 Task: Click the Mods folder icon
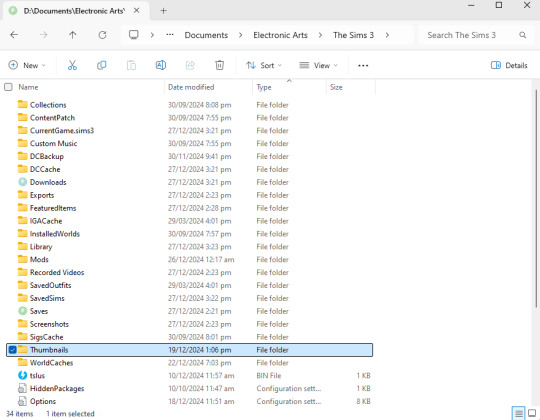22,259
